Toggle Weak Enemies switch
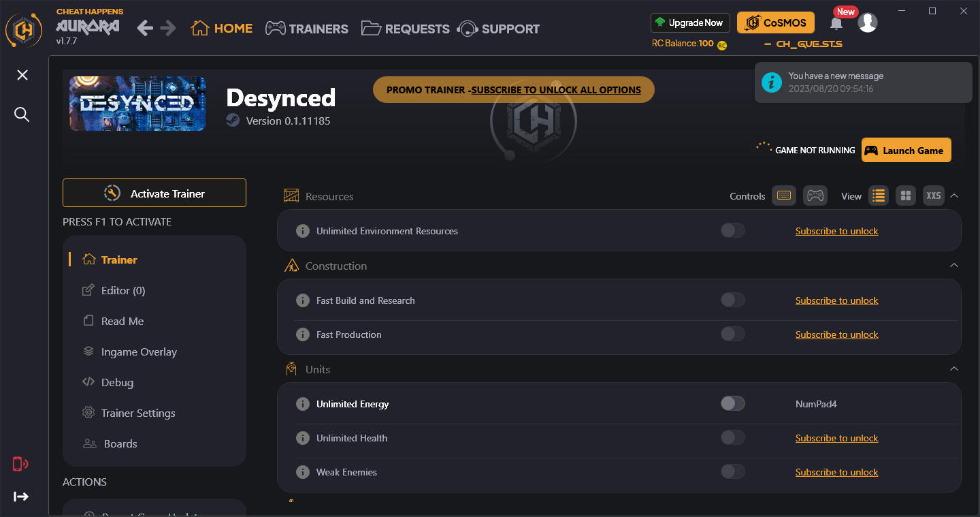The height and width of the screenshot is (517, 980). coord(733,472)
